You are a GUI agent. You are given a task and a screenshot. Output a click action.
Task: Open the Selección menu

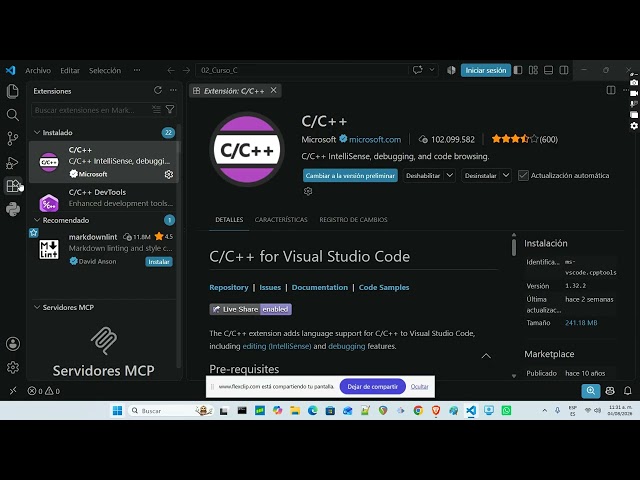[x=105, y=70]
